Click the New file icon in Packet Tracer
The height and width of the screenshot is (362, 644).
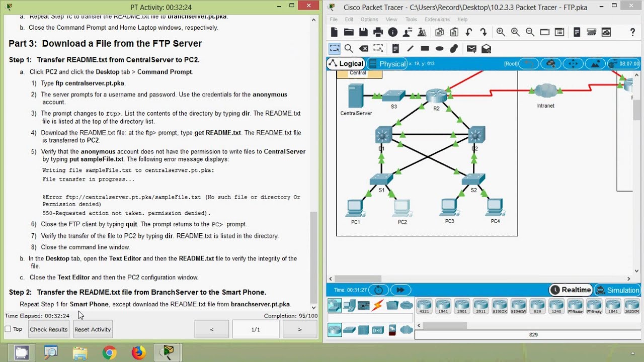pos(334,32)
